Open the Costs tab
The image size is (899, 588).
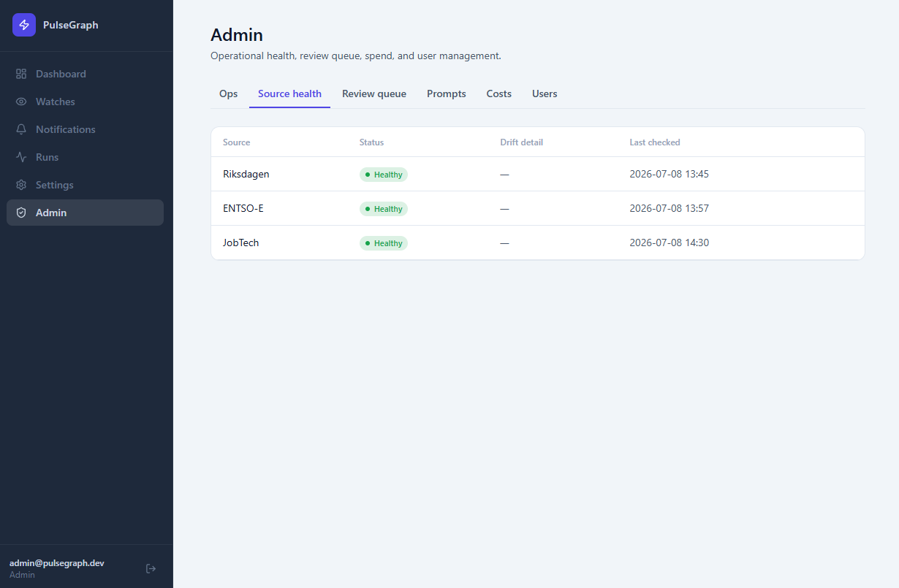tap(499, 93)
